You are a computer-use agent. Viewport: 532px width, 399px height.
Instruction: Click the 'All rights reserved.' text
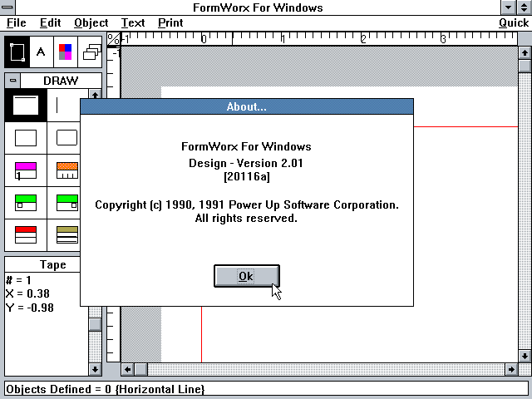click(x=246, y=218)
